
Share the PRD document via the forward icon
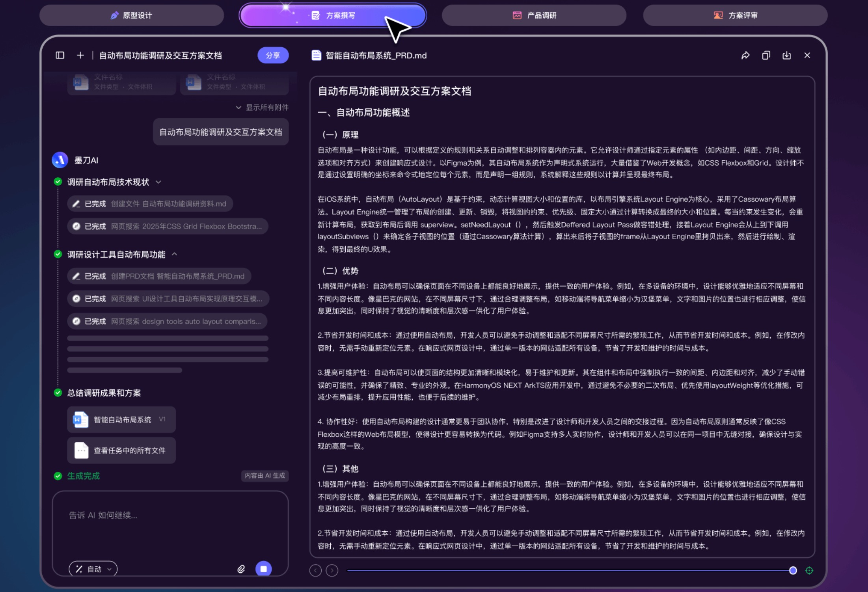click(745, 55)
